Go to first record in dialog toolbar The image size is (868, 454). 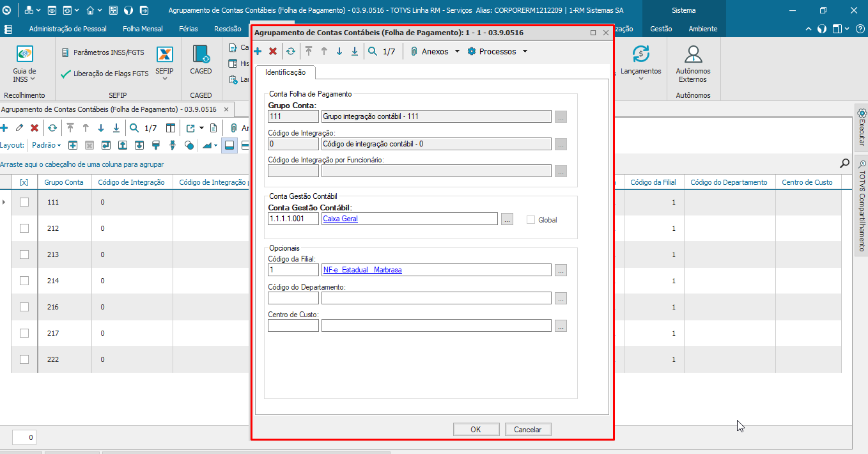point(309,51)
